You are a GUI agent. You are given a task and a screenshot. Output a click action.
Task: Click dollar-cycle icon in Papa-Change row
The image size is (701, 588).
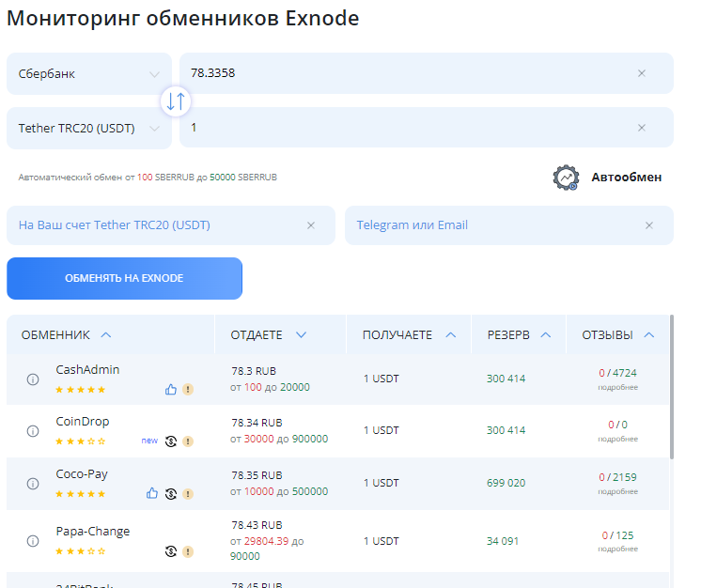tap(171, 551)
